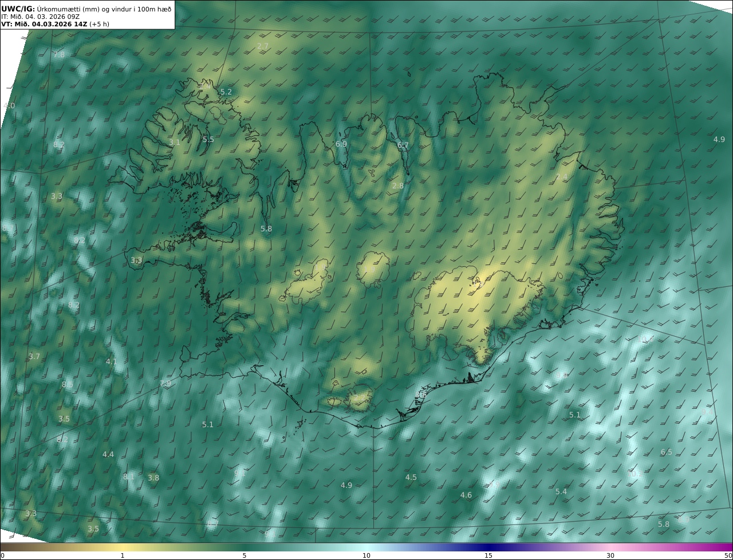Click the 'IT: Mið. 04. 03. 2026 09Z' line

point(40,17)
